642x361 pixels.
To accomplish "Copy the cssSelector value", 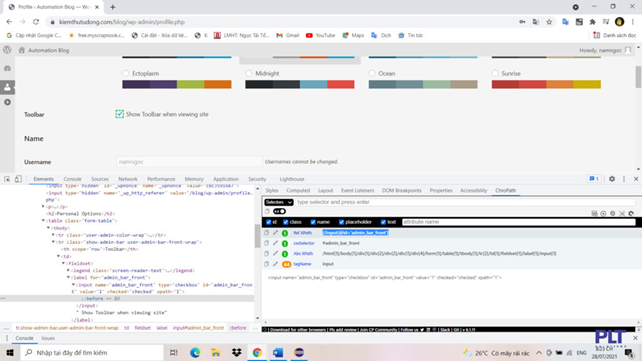I will [266, 243].
